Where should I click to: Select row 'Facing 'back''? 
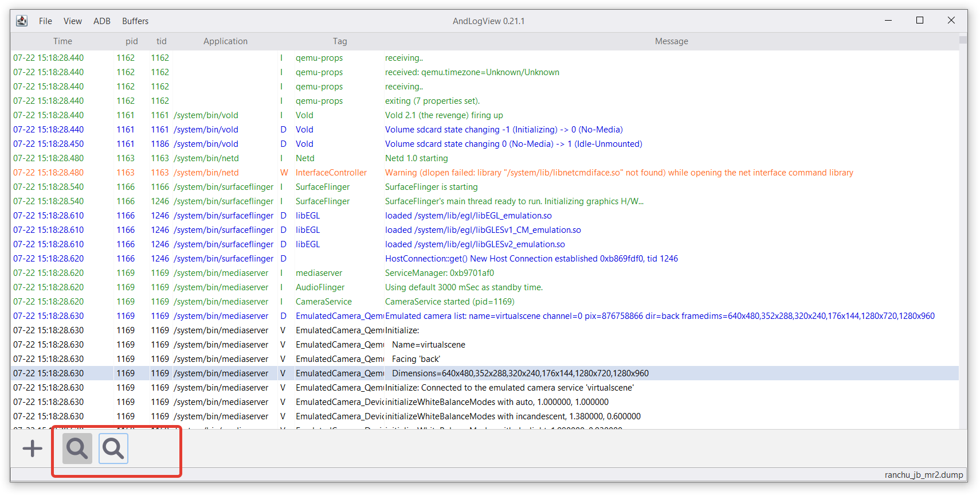pos(484,359)
